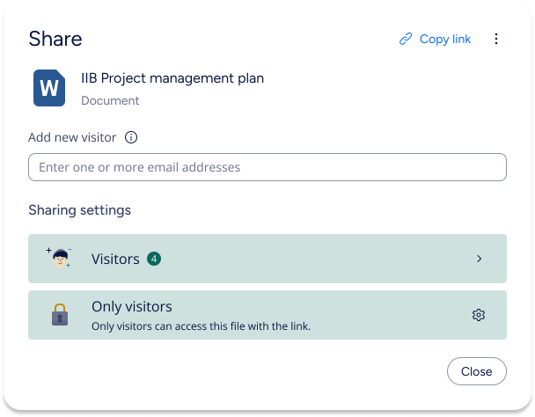Click the info icon beside Add new visitor
This screenshot has height=417, width=535.
(x=131, y=138)
